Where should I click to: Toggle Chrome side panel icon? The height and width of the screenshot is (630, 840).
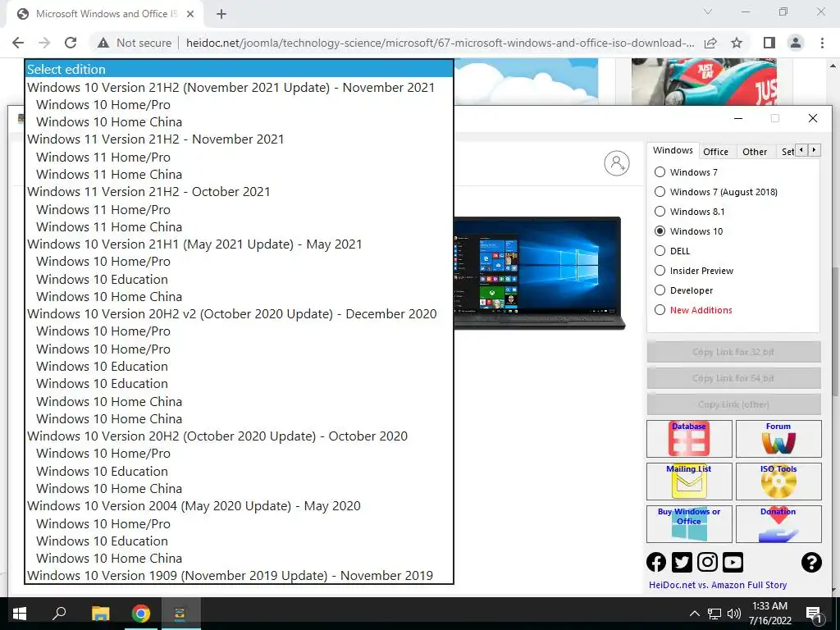(769, 43)
